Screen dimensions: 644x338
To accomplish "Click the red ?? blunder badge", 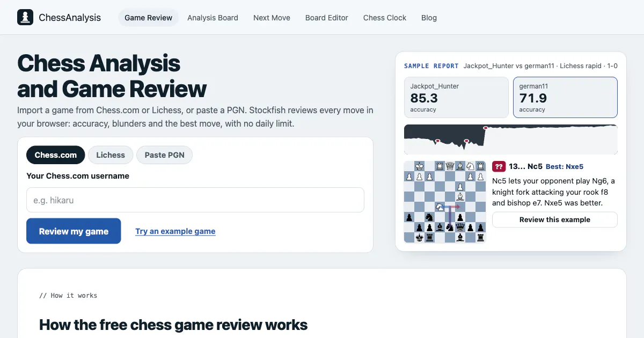I will (499, 166).
